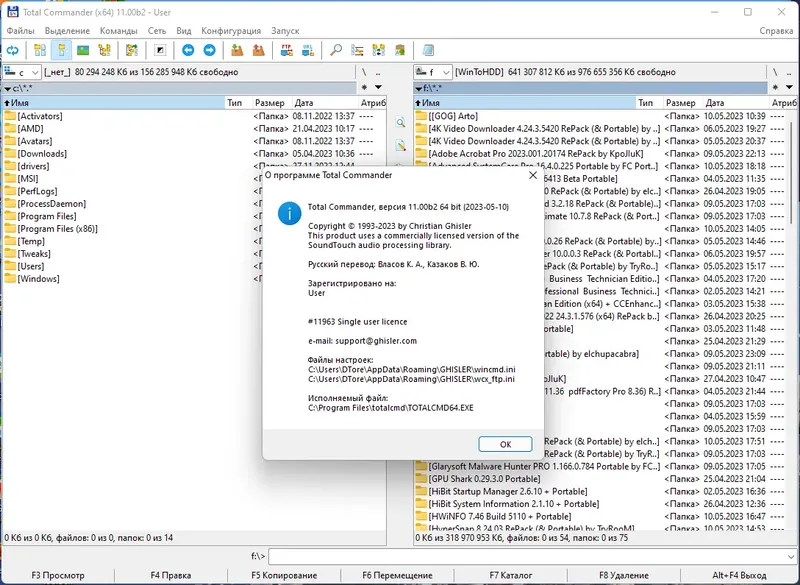Click OK in the About dialog
This screenshot has width=800, height=585.
point(505,444)
